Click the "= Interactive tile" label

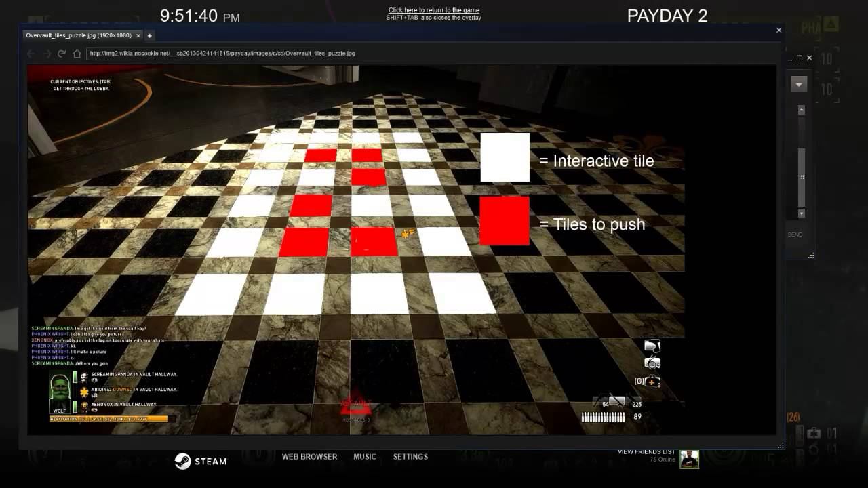point(597,161)
